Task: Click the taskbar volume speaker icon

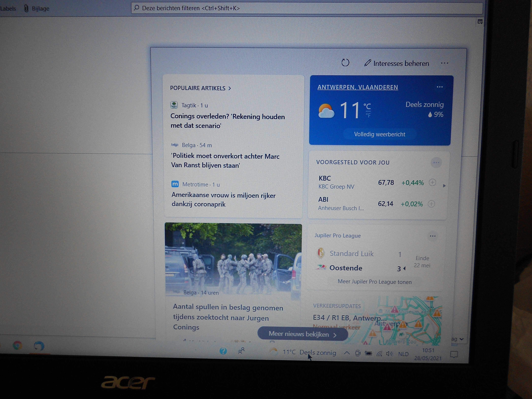Action: tap(389, 354)
